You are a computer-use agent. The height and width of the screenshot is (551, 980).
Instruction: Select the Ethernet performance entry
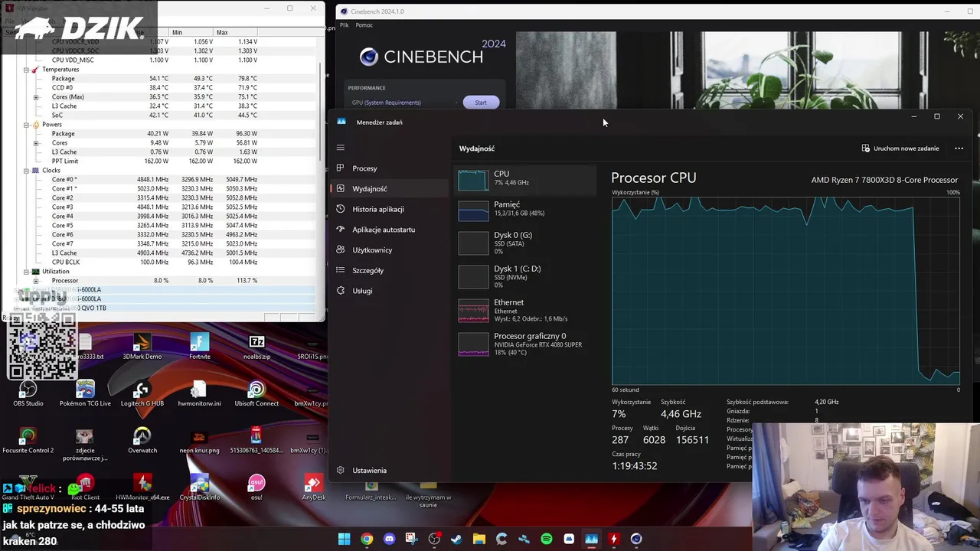525,311
